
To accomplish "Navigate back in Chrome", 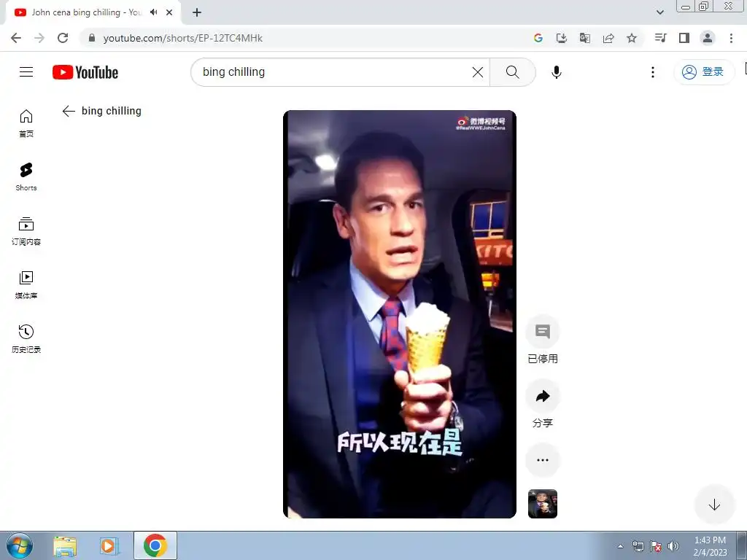I will (16, 38).
